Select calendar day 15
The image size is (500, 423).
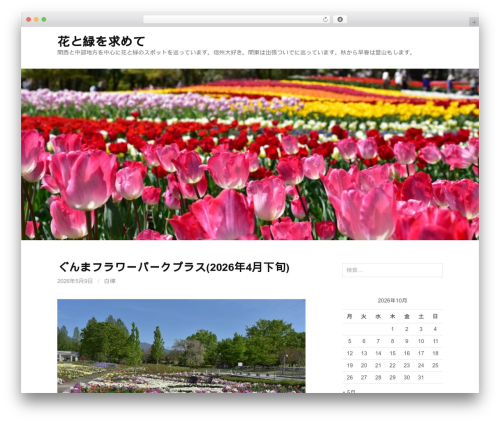(393, 353)
